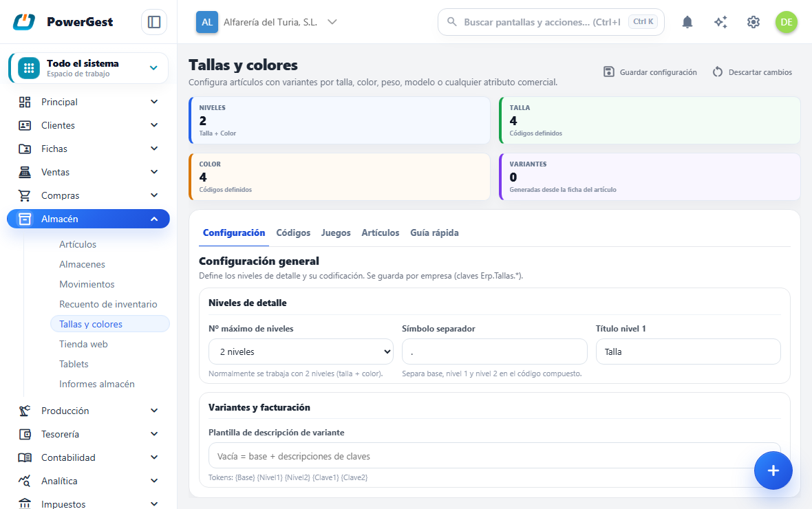Click the Almacén box icon
The image size is (812, 509).
pos(25,219)
